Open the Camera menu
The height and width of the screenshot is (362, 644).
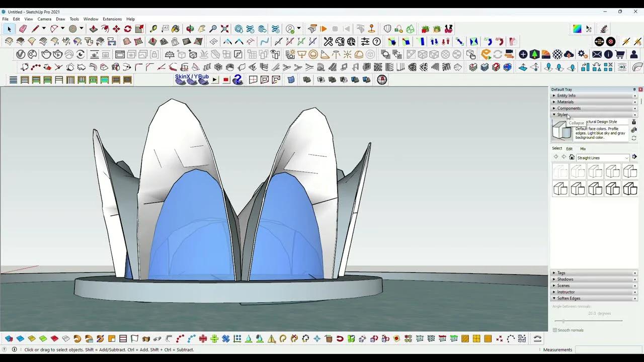click(44, 19)
